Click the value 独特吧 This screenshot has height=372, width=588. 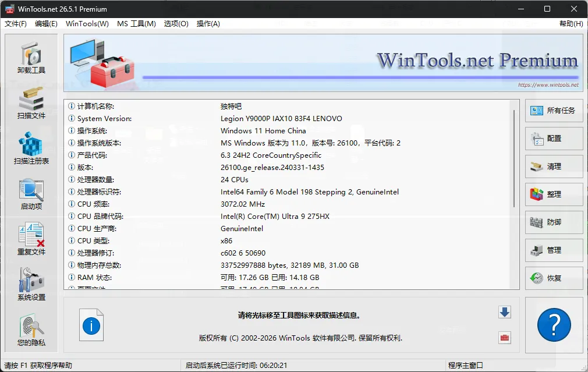pyautogui.click(x=231, y=106)
